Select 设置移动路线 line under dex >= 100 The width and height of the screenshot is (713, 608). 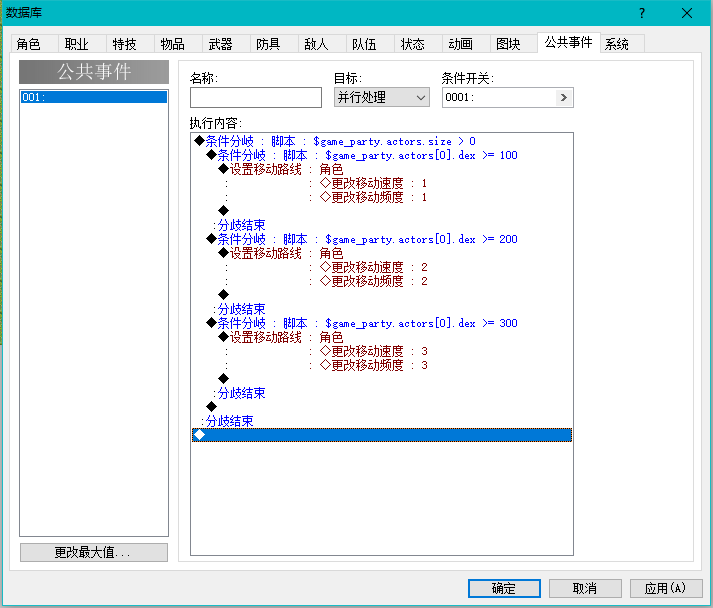pyautogui.click(x=382, y=169)
